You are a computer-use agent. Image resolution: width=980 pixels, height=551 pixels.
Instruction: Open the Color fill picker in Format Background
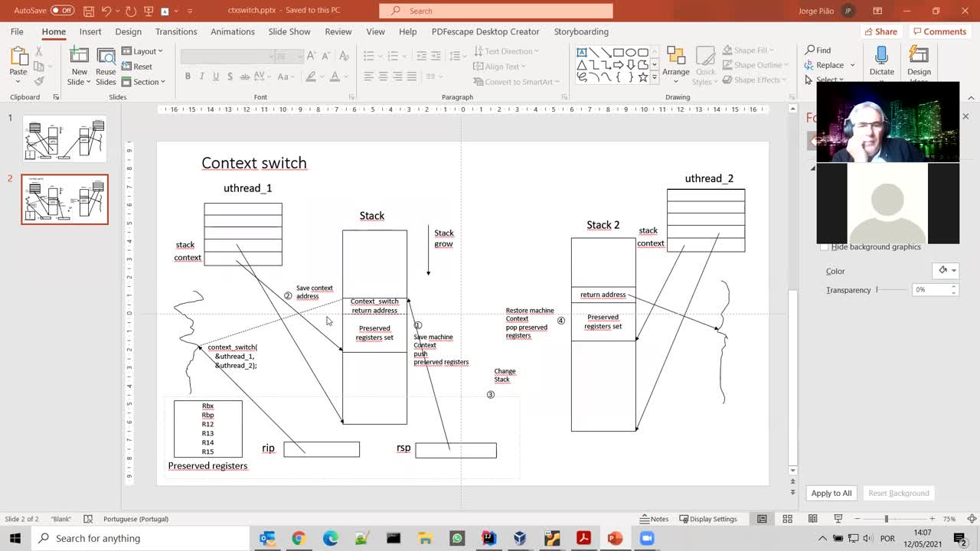point(944,270)
